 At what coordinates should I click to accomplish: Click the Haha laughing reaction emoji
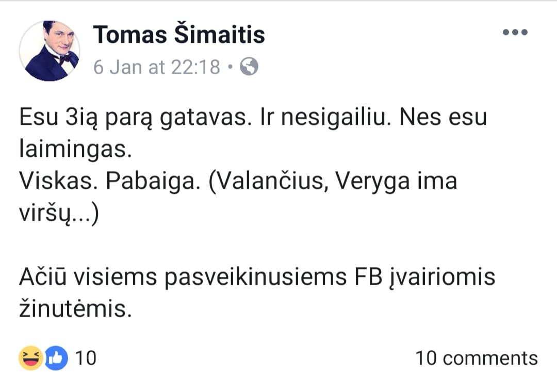(x=31, y=358)
